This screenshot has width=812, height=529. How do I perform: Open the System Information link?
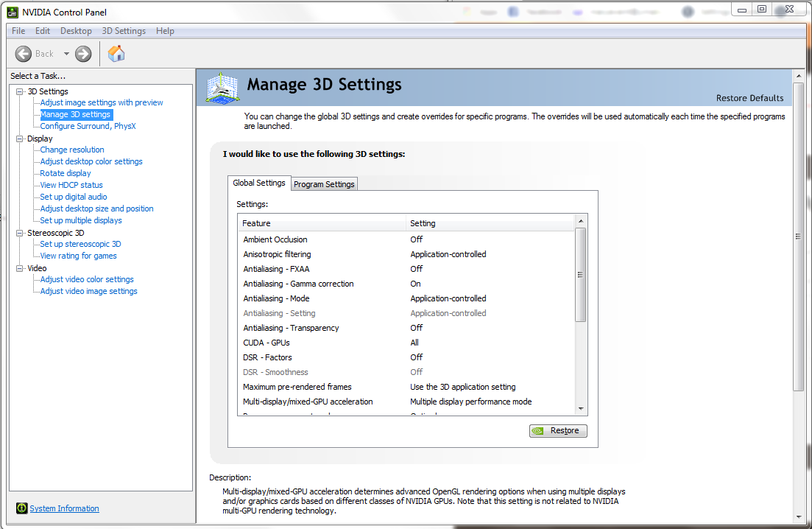(64, 508)
